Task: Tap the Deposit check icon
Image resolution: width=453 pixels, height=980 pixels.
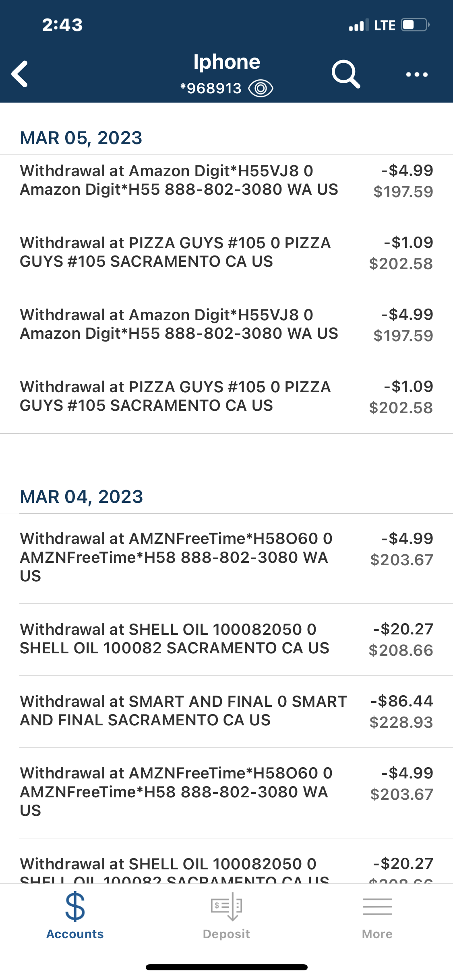Action: (226, 907)
